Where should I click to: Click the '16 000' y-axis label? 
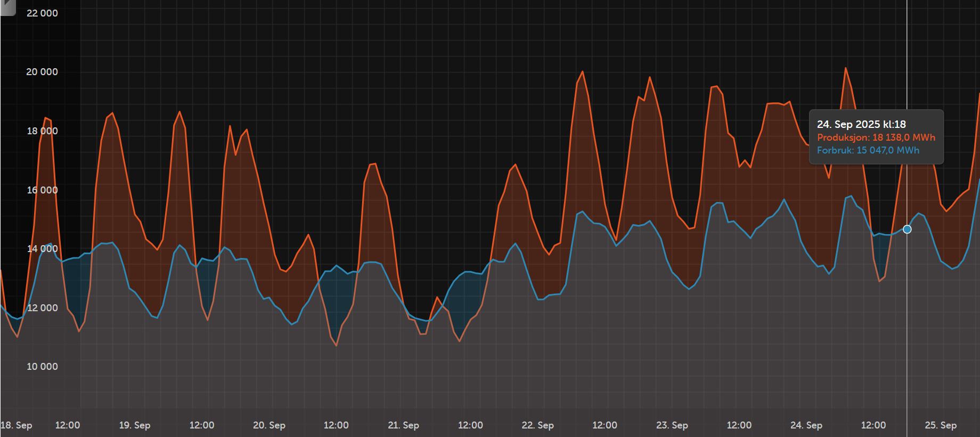[x=42, y=190]
